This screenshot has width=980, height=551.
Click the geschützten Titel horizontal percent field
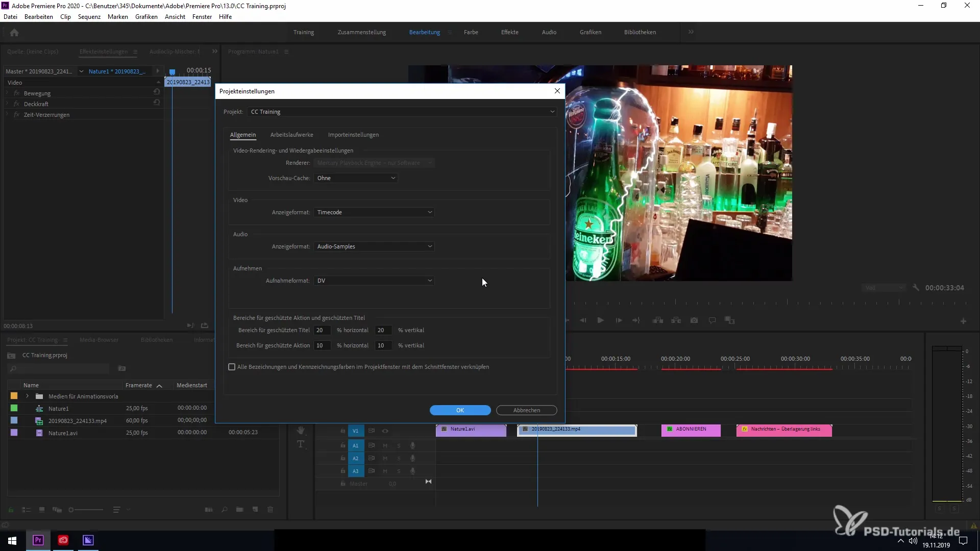coord(322,330)
